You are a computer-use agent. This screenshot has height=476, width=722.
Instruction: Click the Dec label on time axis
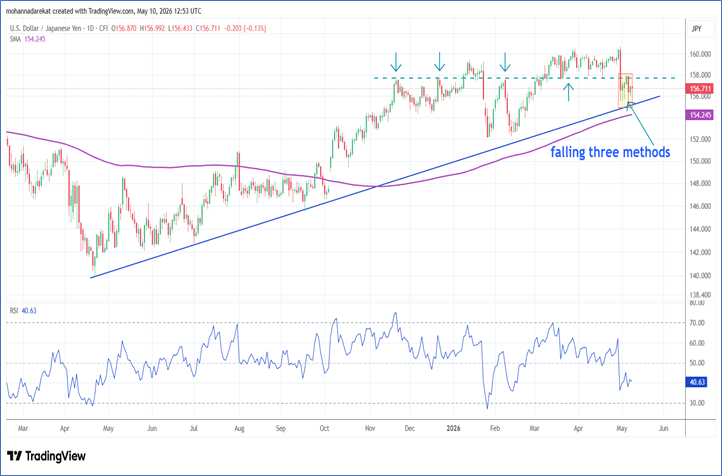[410, 429]
